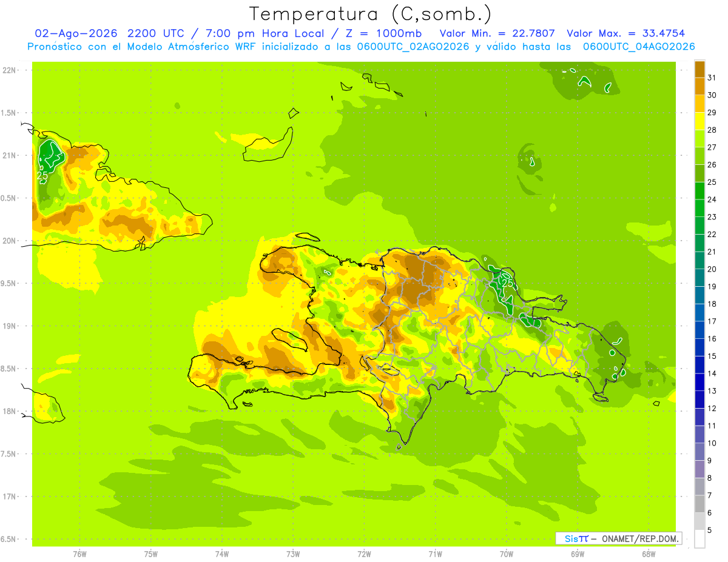Click the title "Temperatura (C,somb.)"
Screen dimensions: 728x562
371,14
